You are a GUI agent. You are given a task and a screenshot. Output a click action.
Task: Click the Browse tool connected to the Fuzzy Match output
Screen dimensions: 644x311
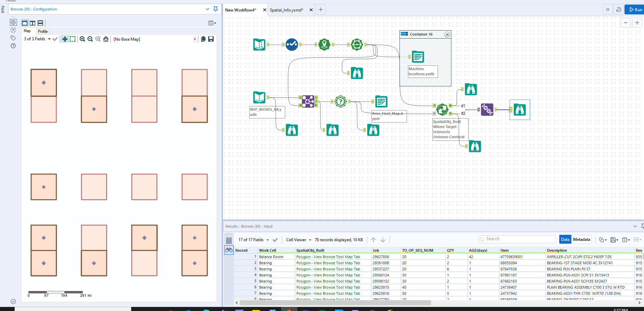pyautogui.click(x=519, y=109)
